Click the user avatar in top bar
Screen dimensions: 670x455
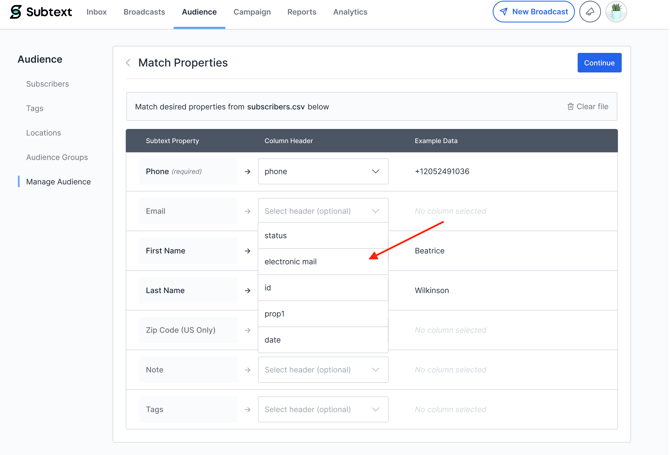(x=616, y=12)
